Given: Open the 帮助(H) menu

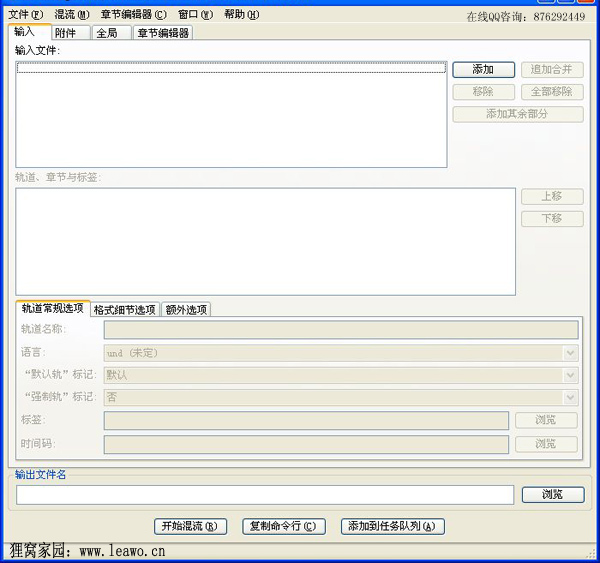Looking at the screenshot, I should click(241, 15).
